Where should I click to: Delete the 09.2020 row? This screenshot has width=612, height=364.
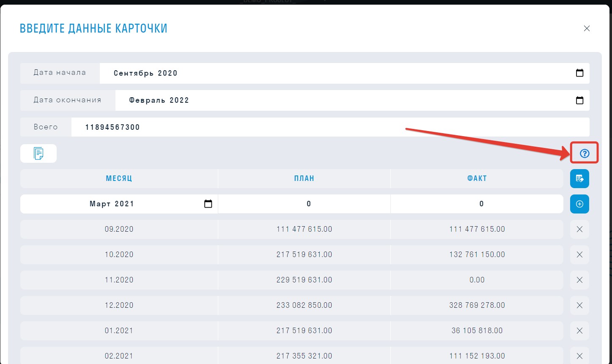(579, 229)
